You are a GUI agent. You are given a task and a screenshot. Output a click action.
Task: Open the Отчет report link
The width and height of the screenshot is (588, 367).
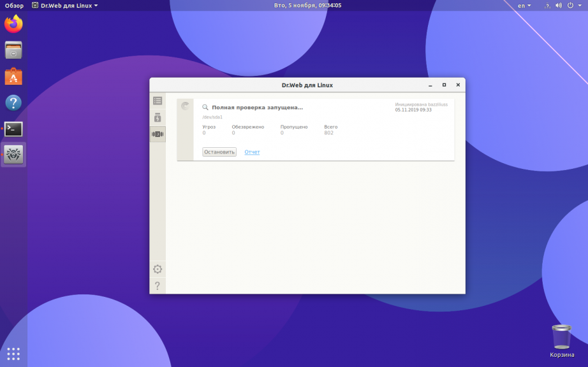[x=252, y=152]
